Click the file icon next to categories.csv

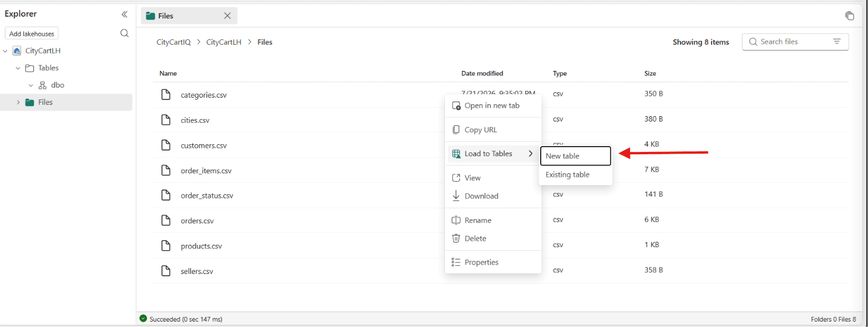pos(167,95)
